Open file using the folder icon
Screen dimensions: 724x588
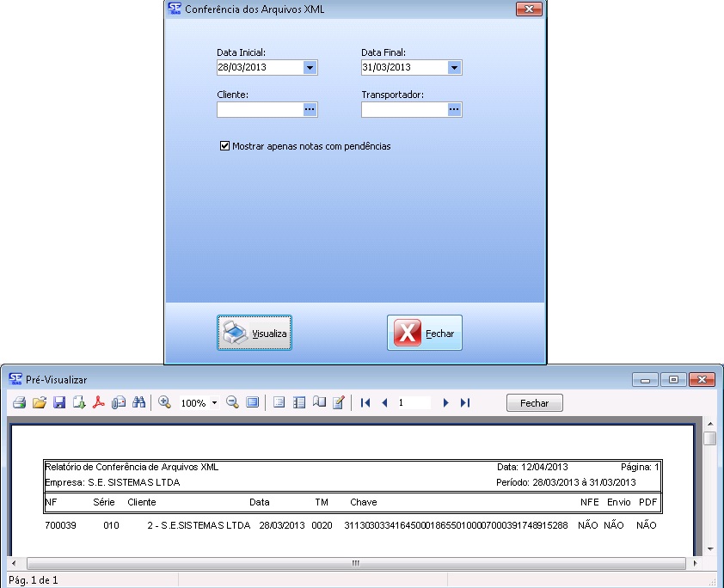(39, 402)
